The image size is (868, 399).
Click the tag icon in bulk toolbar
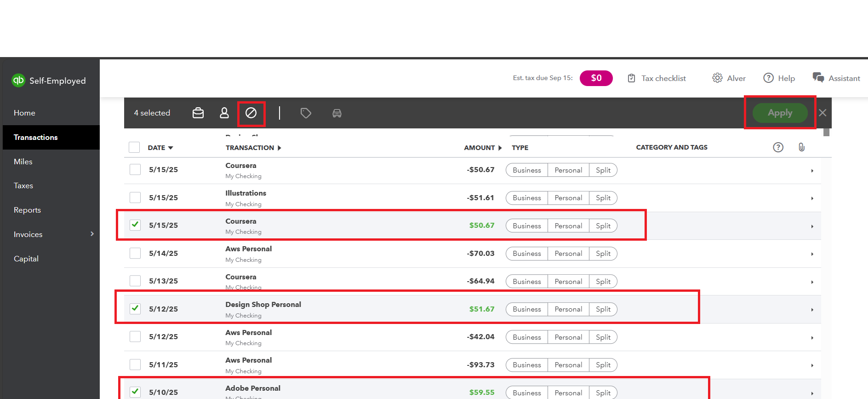(306, 113)
